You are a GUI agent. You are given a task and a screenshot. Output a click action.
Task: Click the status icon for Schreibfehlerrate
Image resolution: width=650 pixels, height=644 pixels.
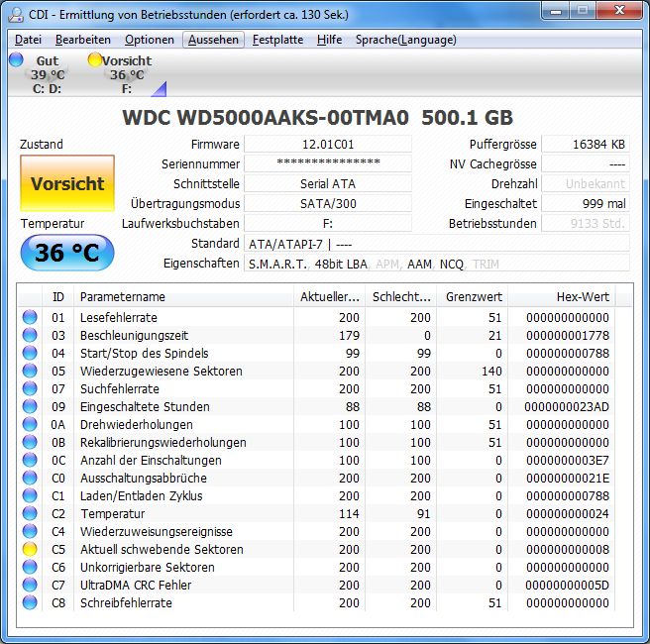click(30, 602)
